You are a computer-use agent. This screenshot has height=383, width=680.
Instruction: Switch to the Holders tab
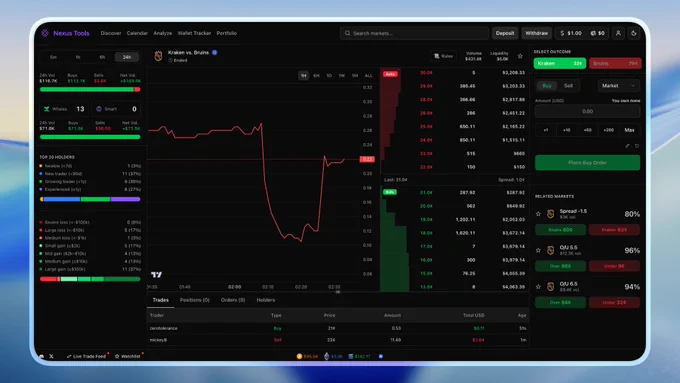click(x=266, y=300)
